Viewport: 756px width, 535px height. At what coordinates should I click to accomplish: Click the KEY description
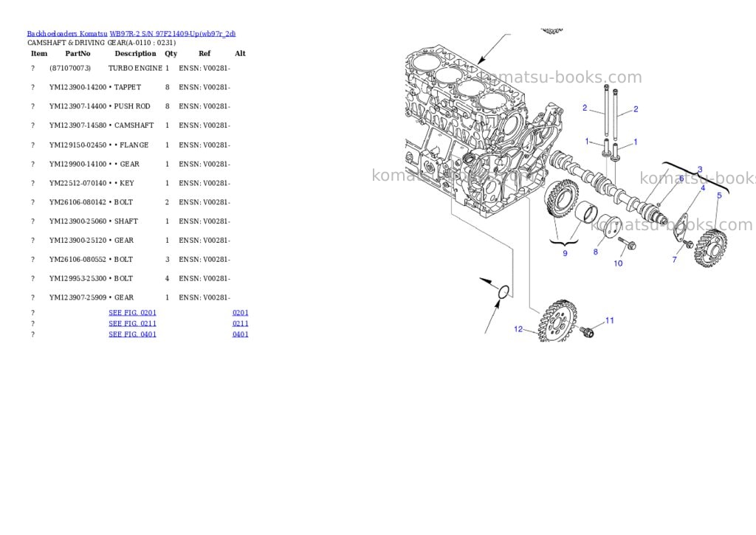pos(127,183)
